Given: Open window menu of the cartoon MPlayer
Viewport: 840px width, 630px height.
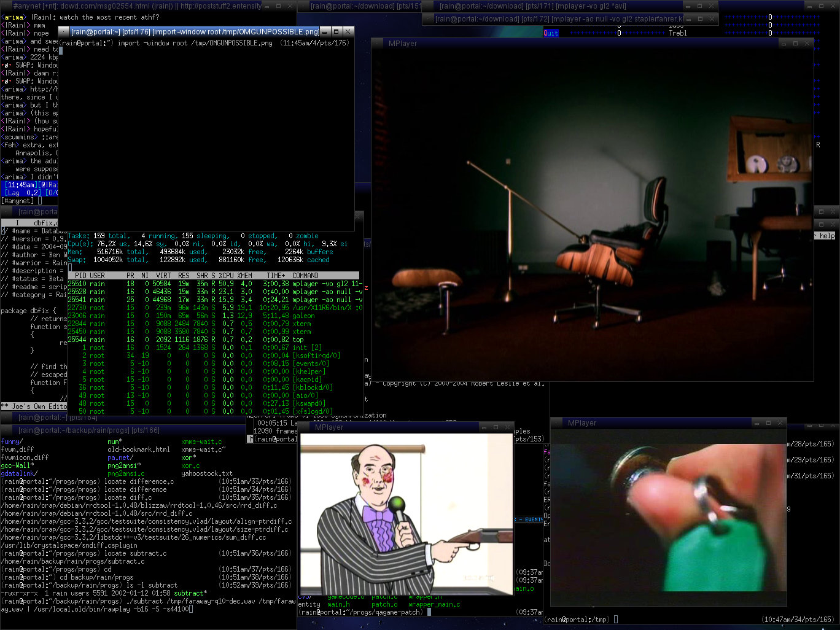Looking at the screenshot, I should (x=304, y=427).
